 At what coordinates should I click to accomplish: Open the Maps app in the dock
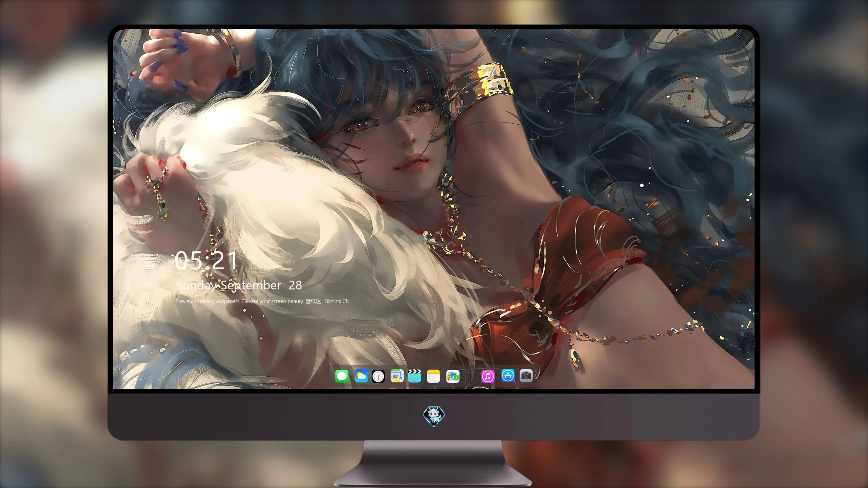[397, 376]
